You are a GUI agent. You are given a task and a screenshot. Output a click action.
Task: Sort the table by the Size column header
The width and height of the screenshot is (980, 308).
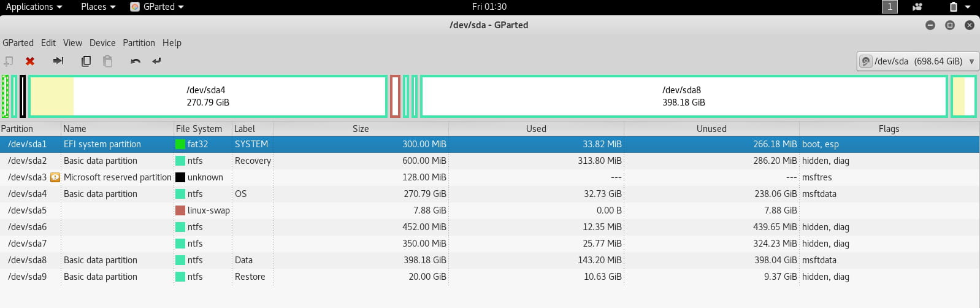(x=361, y=129)
